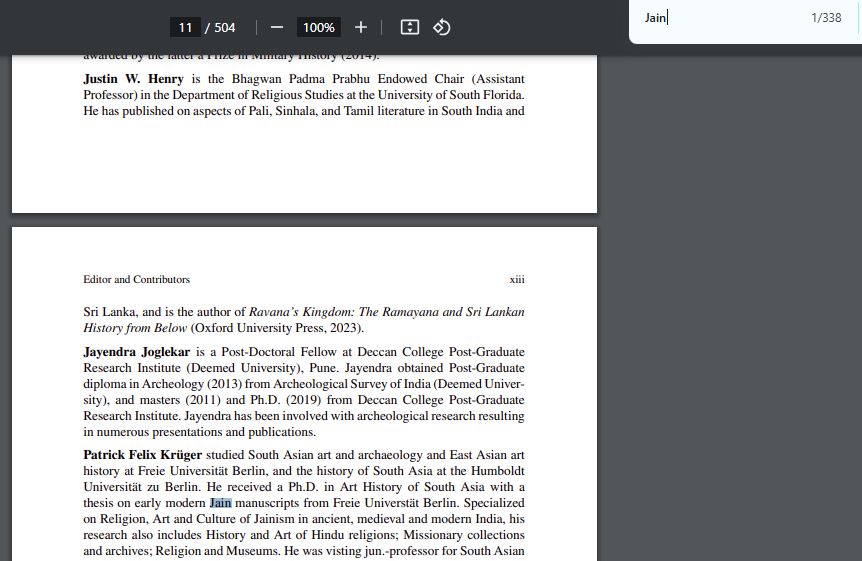
Task: Click the name "Patrick Felix Krüger"
Action: click(142, 455)
